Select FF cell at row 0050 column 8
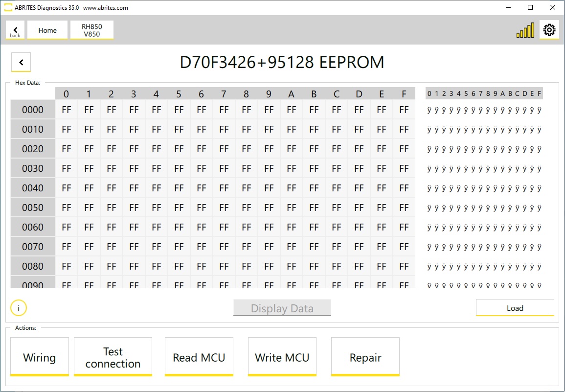This screenshot has height=392, width=565. (247, 208)
